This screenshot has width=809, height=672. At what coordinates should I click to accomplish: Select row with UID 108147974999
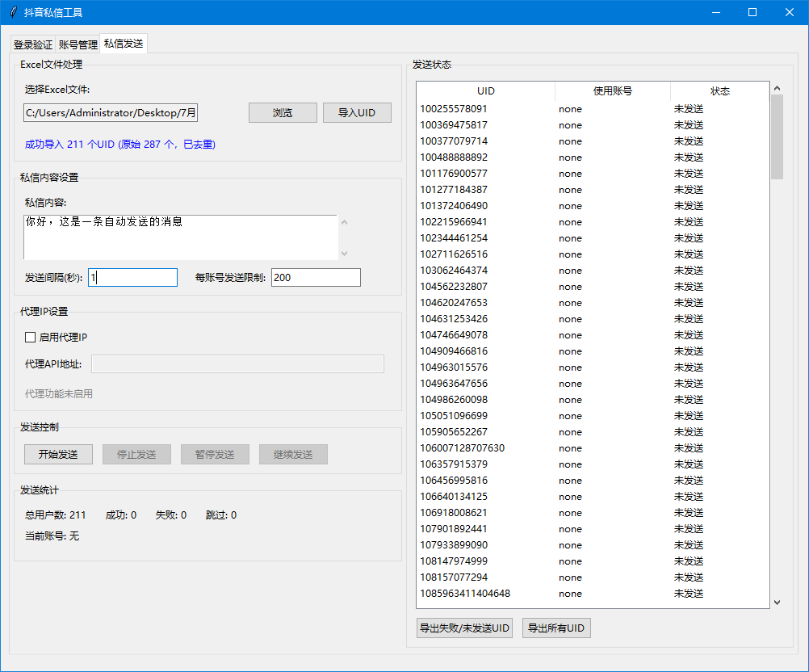pos(593,561)
